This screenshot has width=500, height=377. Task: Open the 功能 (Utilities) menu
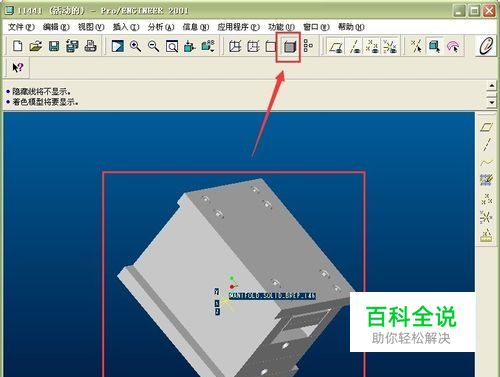[281, 27]
